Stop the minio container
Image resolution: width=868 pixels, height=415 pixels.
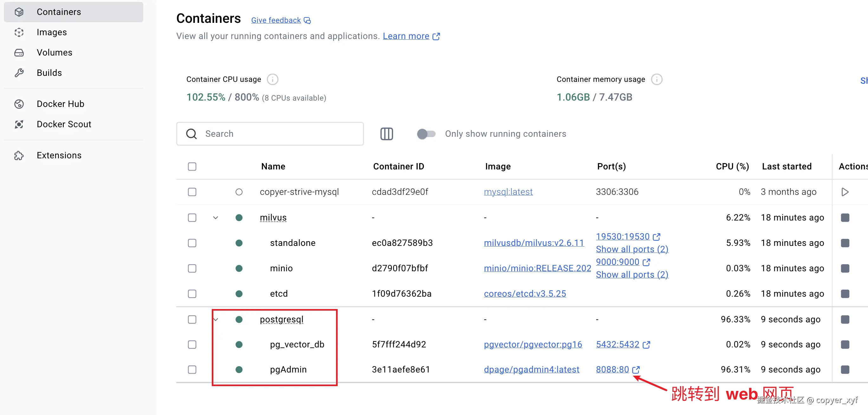(x=845, y=268)
